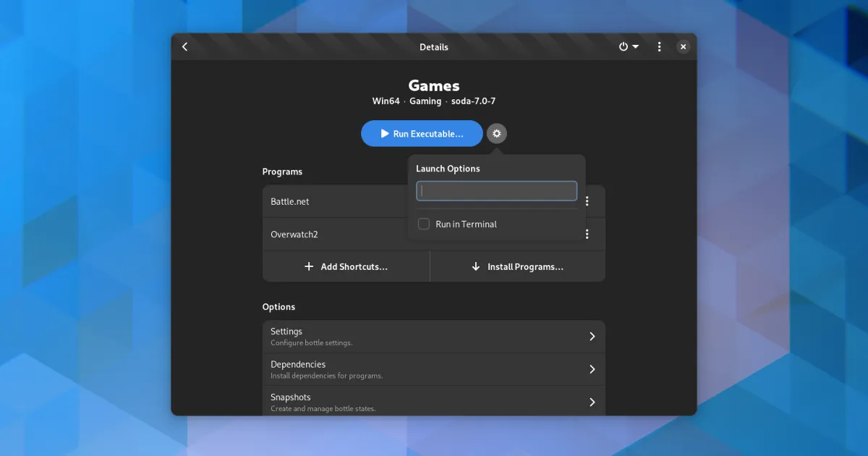Viewport: 868px width, 456px height.
Task: Toggle the gear launch options popover
Action: [x=496, y=134]
